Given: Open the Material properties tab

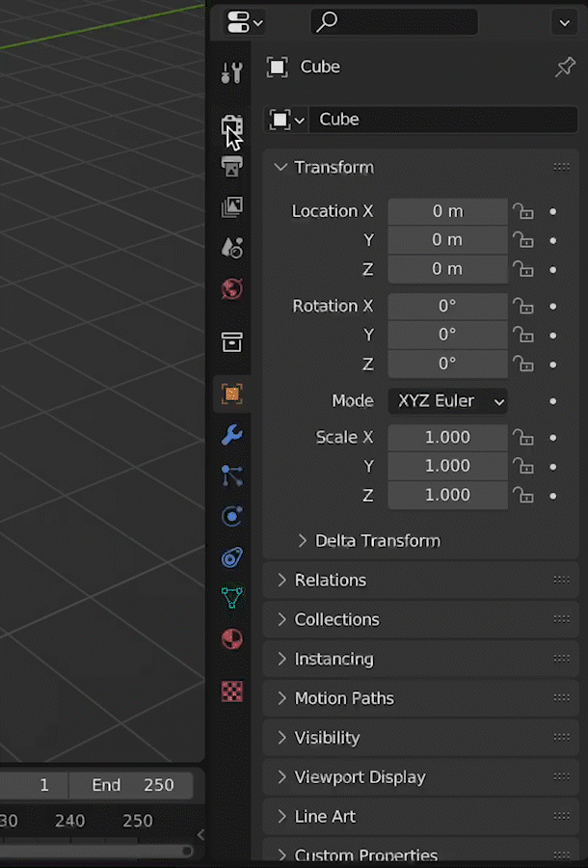Looking at the screenshot, I should [x=231, y=638].
